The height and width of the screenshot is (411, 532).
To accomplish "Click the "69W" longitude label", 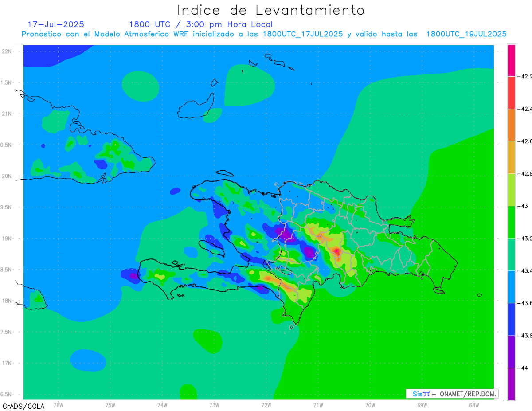I will pyautogui.click(x=422, y=405).
